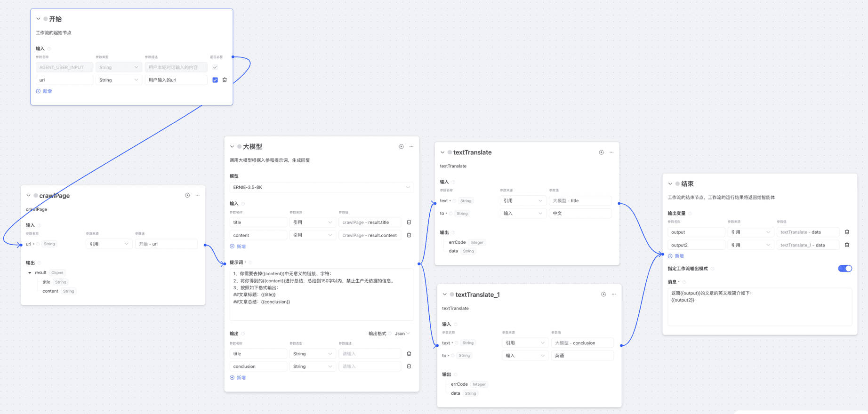
Task: Collapse the 大模型 node with its chevron
Action: tap(232, 146)
